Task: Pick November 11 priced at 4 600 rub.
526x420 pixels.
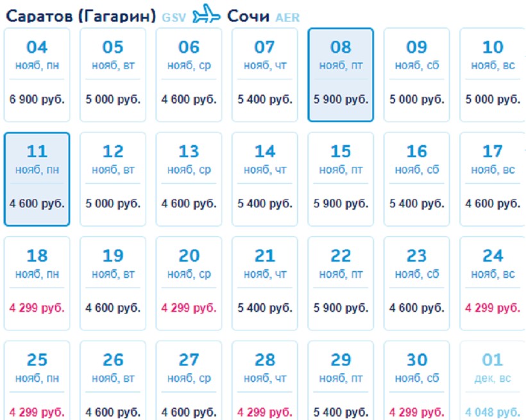Action: (x=37, y=179)
